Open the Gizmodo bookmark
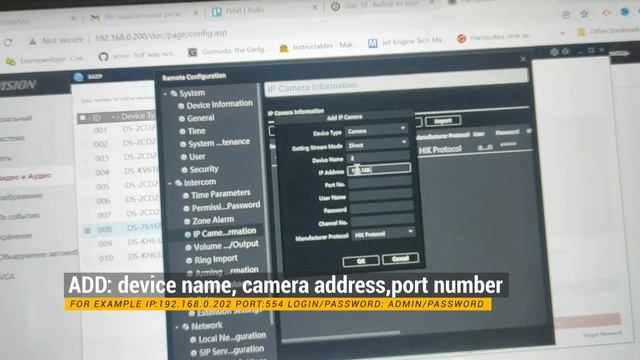 click(227, 51)
